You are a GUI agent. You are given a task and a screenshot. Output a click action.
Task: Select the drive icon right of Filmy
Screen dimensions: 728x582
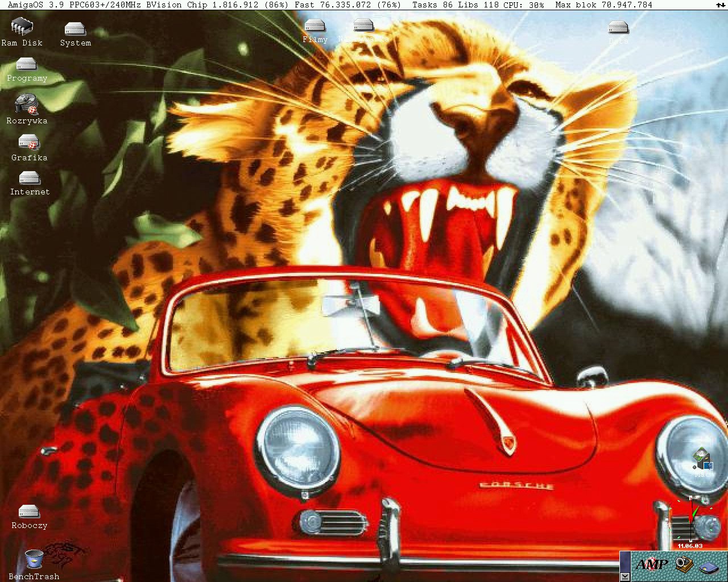(x=363, y=31)
